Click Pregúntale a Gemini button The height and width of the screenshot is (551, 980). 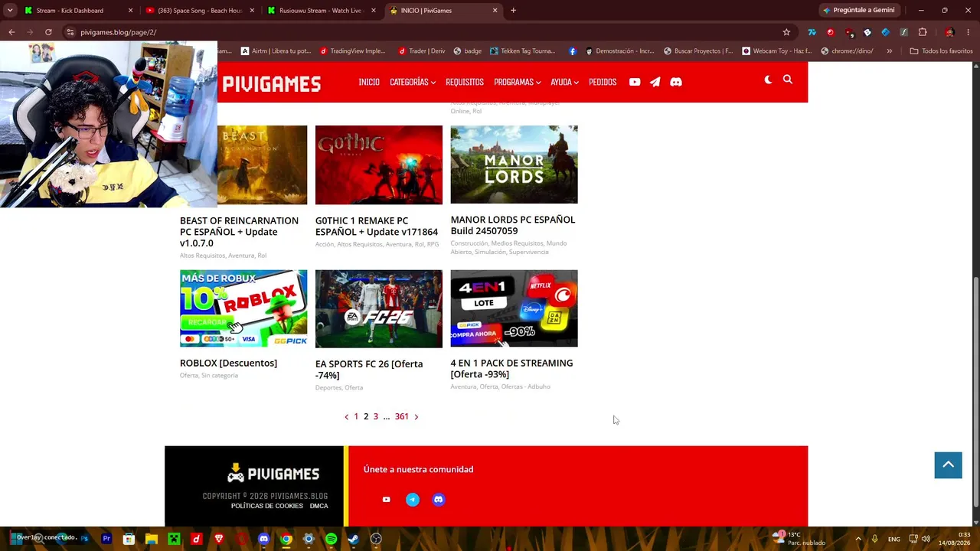(x=858, y=11)
